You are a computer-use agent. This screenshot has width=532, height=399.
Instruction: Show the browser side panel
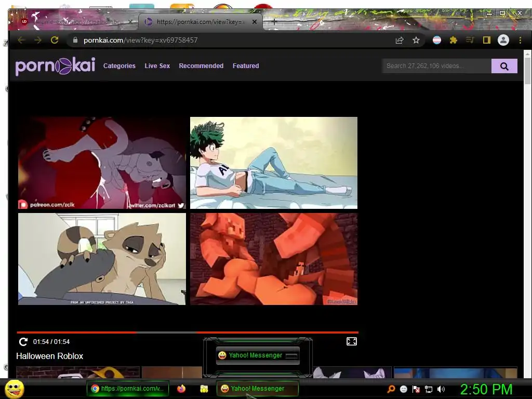pos(486,41)
